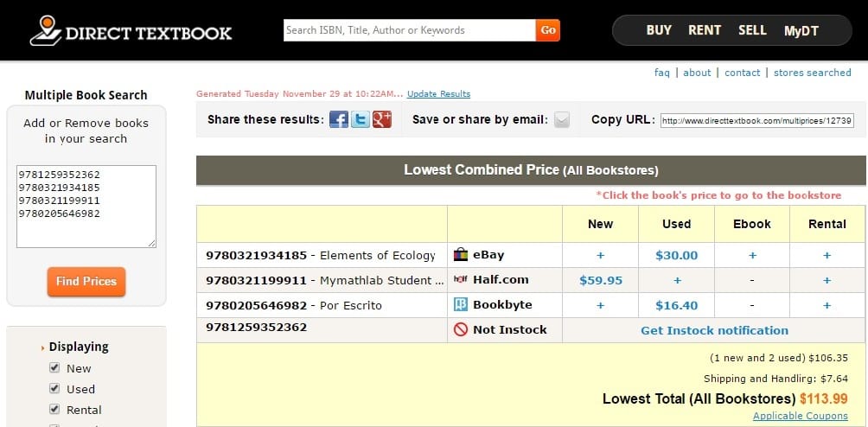Share results on Facebook
Screen dimensions: 868x427
(339, 119)
